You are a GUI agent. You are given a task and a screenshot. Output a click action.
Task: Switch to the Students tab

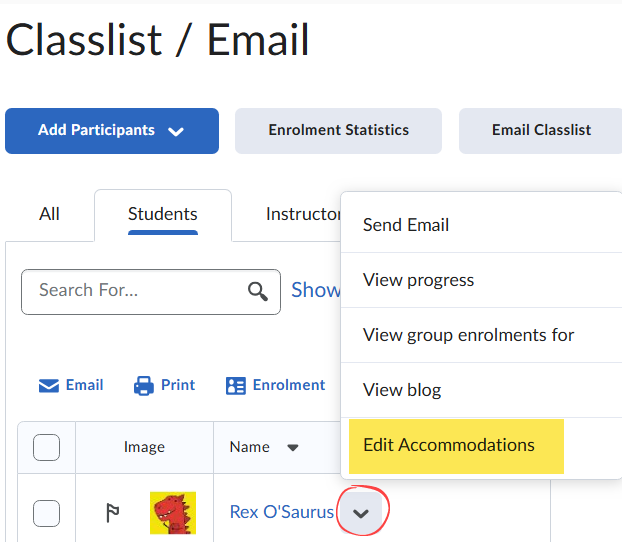point(162,214)
